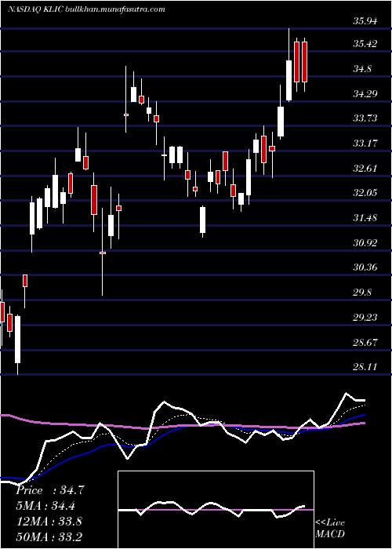Click the 32.05 price axis label

(x=365, y=193)
